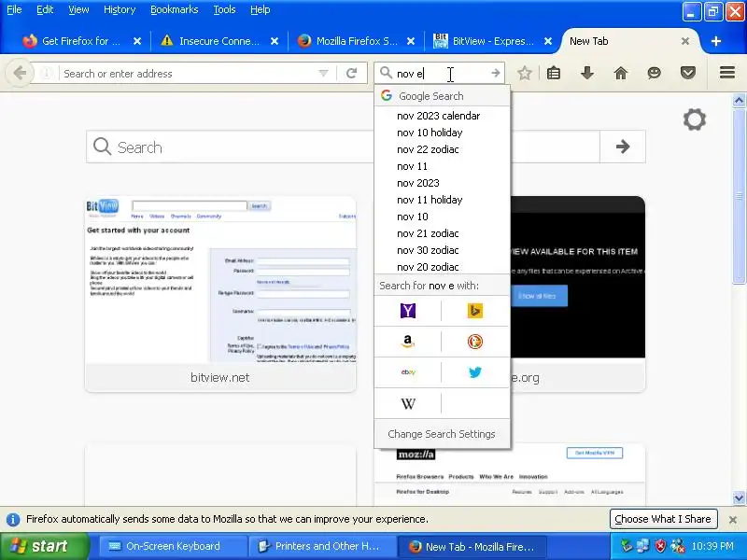Reload the current page
Image resolution: width=747 pixels, height=560 pixels.
pos(352,74)
